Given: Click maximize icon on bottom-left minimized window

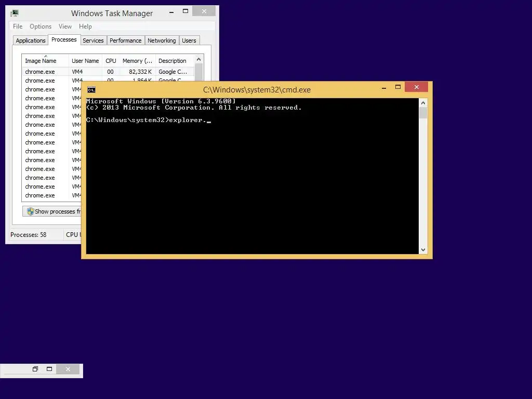Looking at the screenshot, I should coord(49,369).
